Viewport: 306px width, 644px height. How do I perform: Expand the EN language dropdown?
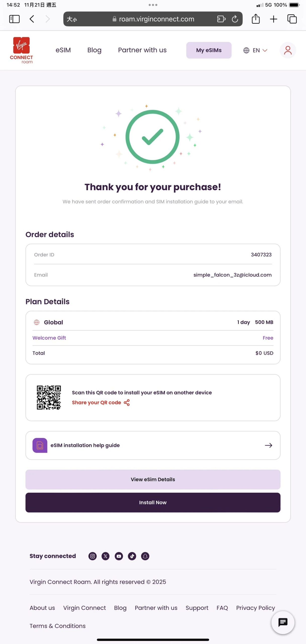point(255,50)
